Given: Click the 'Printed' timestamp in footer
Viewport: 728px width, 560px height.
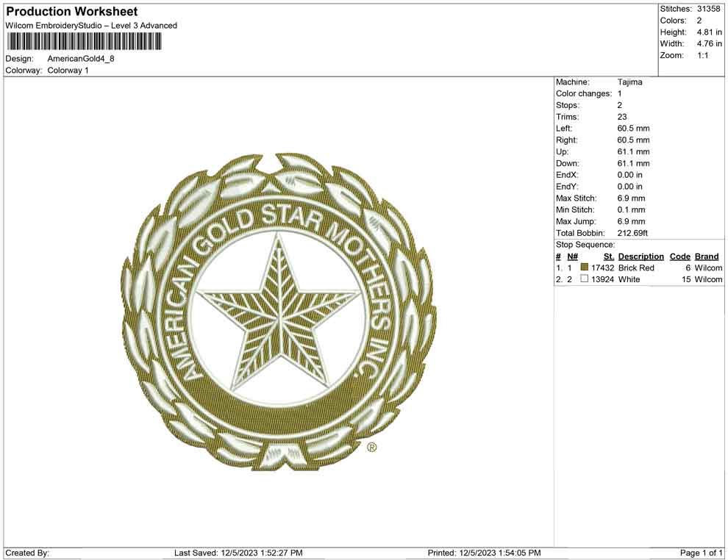Looking at the screenshot, I should point(485,553).
